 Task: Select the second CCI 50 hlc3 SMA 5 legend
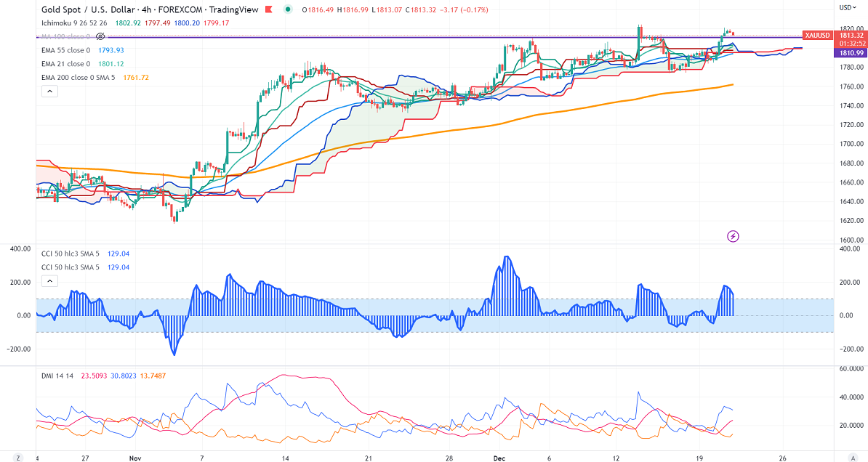71,267
